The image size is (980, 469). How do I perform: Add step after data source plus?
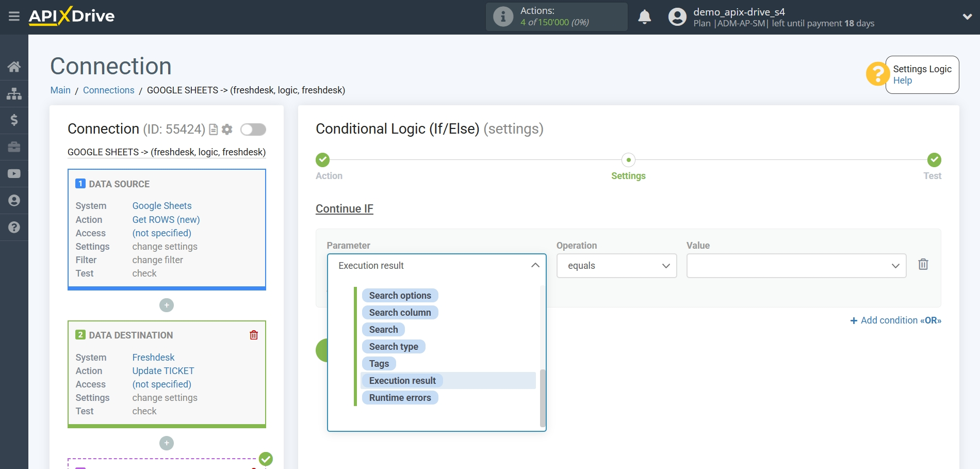167,305
